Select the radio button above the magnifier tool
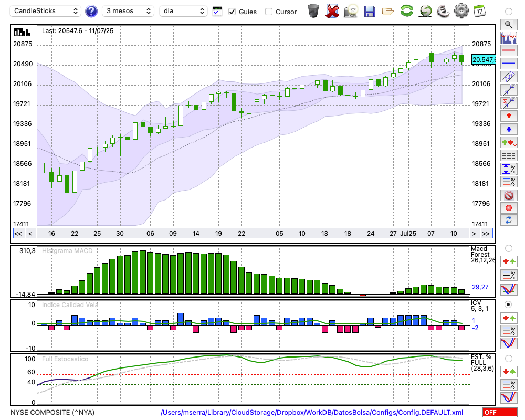Viewport: 525px width, 420px height. tap(509, 12)
